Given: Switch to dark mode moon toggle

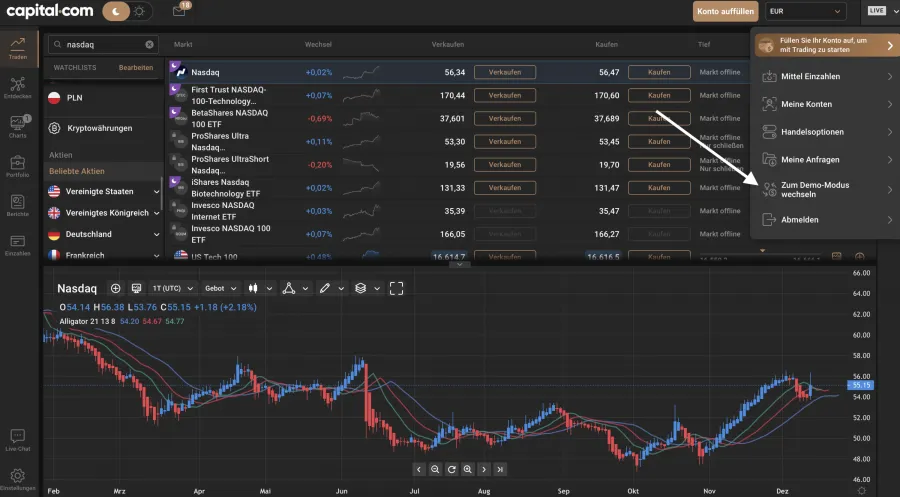Looking at the screenshot, I should click(116, 11).
